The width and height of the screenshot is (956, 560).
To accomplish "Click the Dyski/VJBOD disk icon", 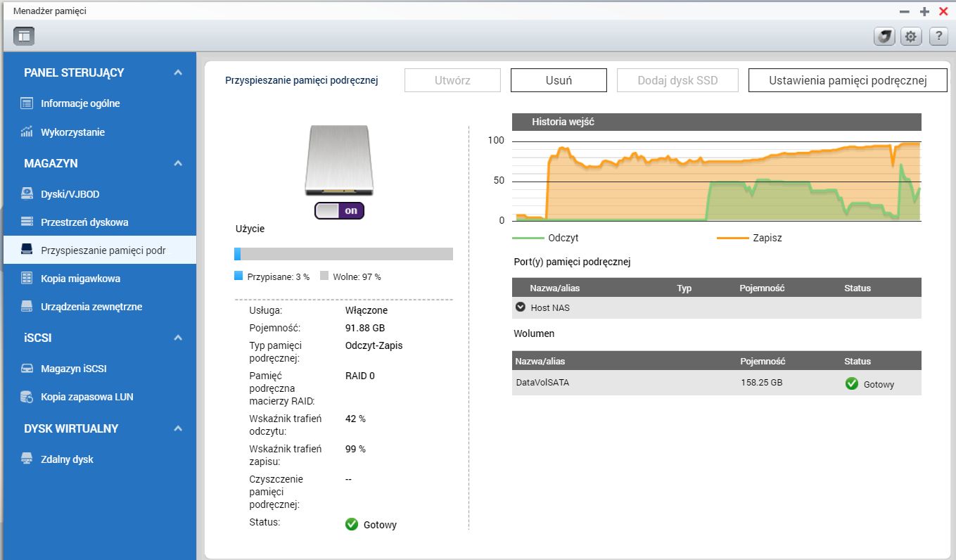I will tap(27, 193).
